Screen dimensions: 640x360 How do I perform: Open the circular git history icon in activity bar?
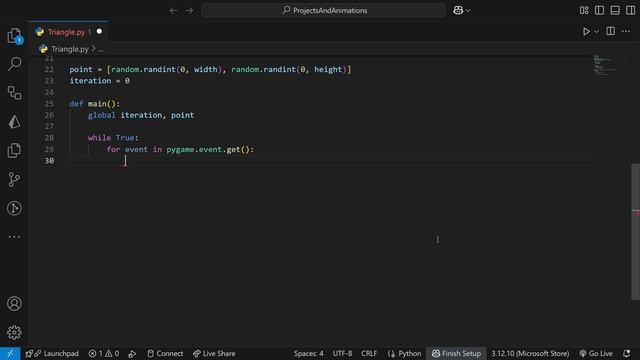click(x=14, y=208)
